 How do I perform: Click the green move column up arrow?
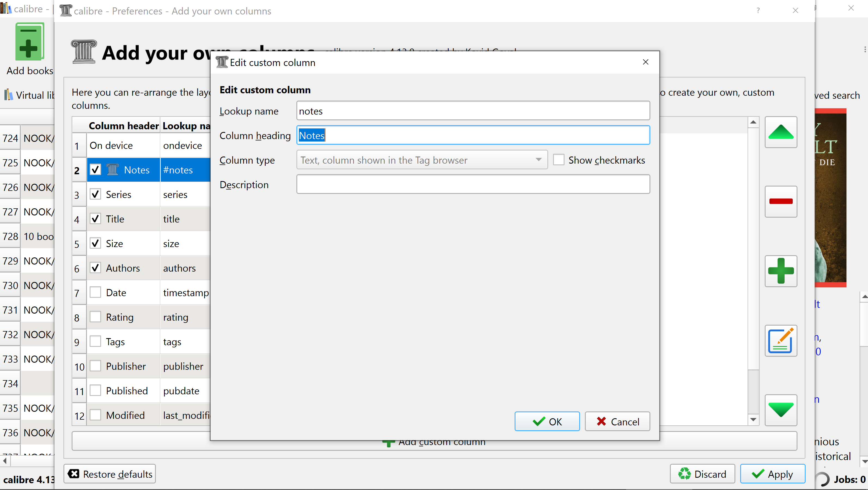(x=780, y=132)
